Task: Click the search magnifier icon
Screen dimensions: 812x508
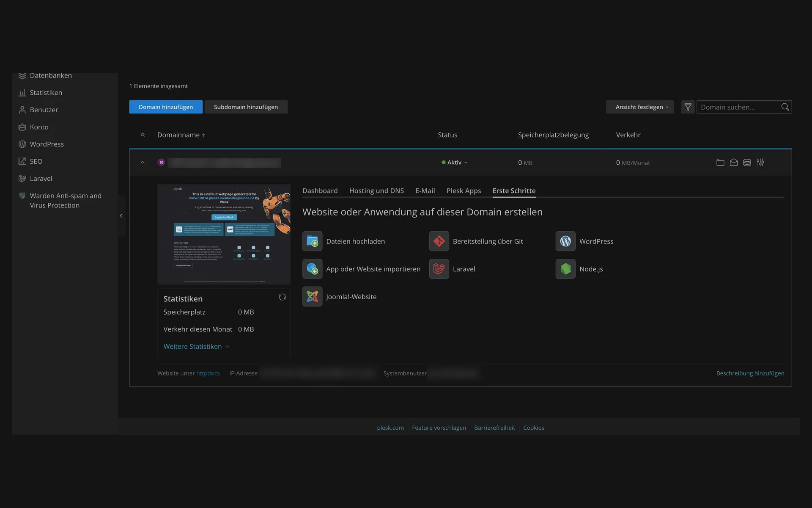Action: (x=785, y=107)
